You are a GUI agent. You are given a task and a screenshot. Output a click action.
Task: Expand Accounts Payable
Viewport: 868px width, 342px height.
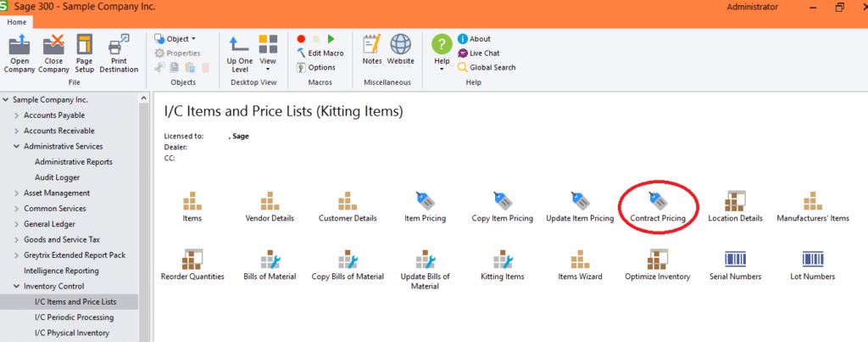click(16, 115)
